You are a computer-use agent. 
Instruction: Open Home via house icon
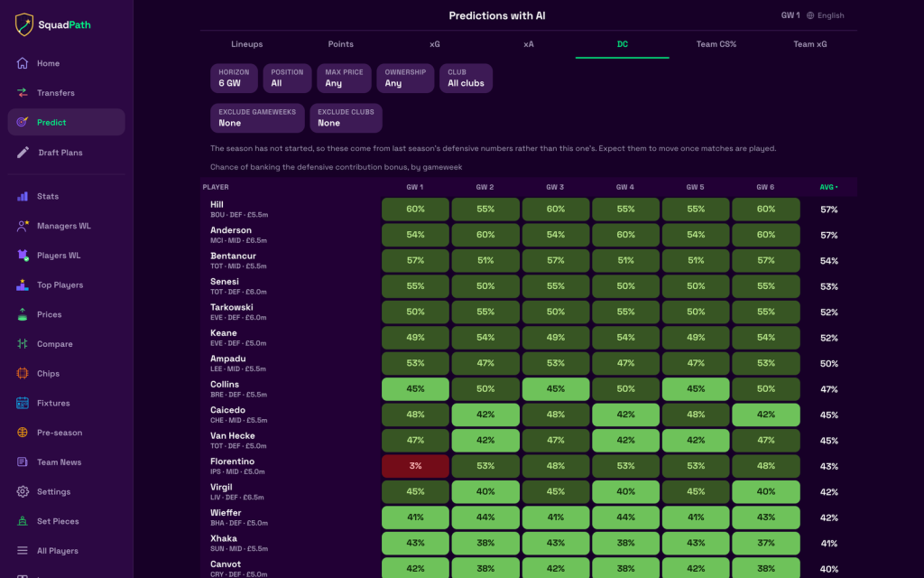coord(23,63)
